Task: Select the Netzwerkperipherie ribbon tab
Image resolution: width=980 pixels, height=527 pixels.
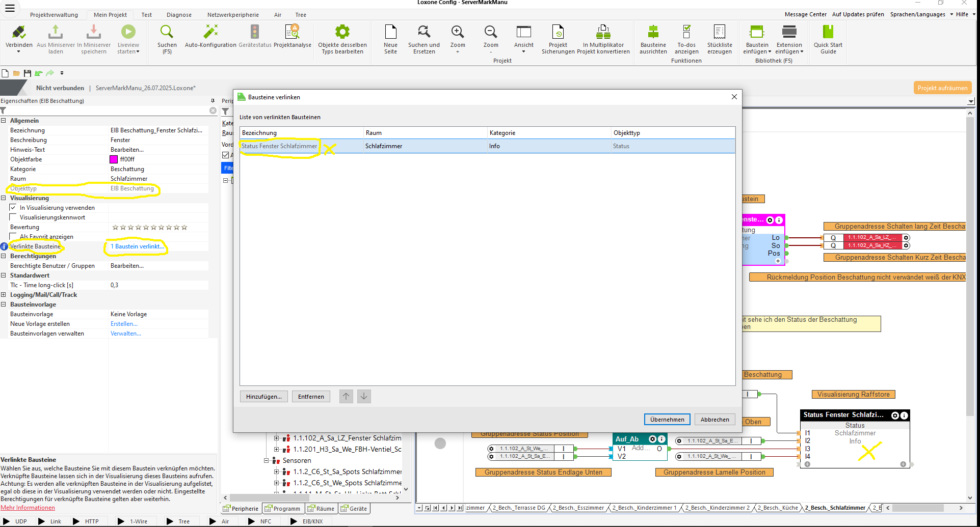Action: [233, 15]
